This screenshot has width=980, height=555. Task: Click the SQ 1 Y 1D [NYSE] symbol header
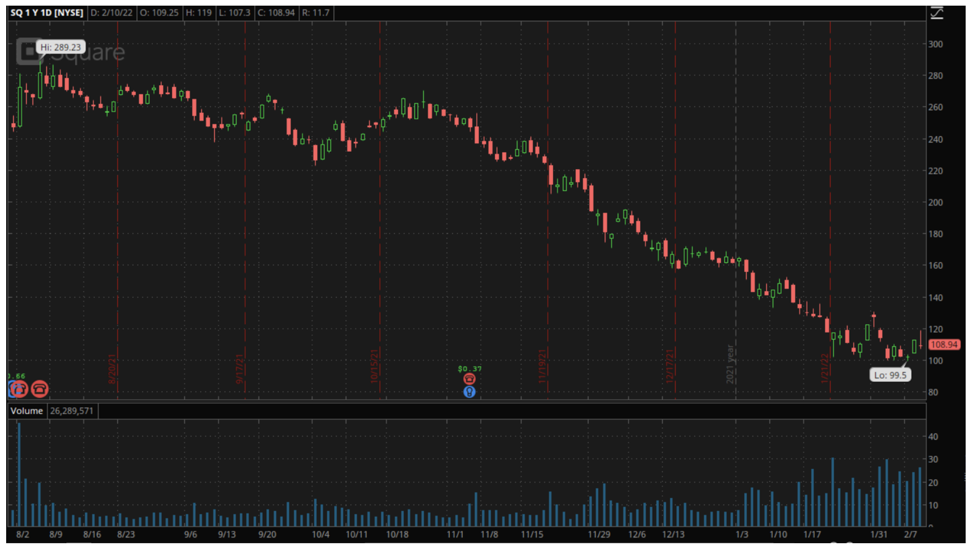[47, 13]
